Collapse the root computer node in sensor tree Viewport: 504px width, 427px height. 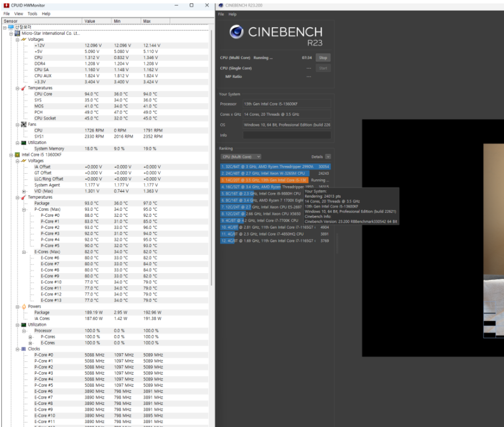click(5, 27)
